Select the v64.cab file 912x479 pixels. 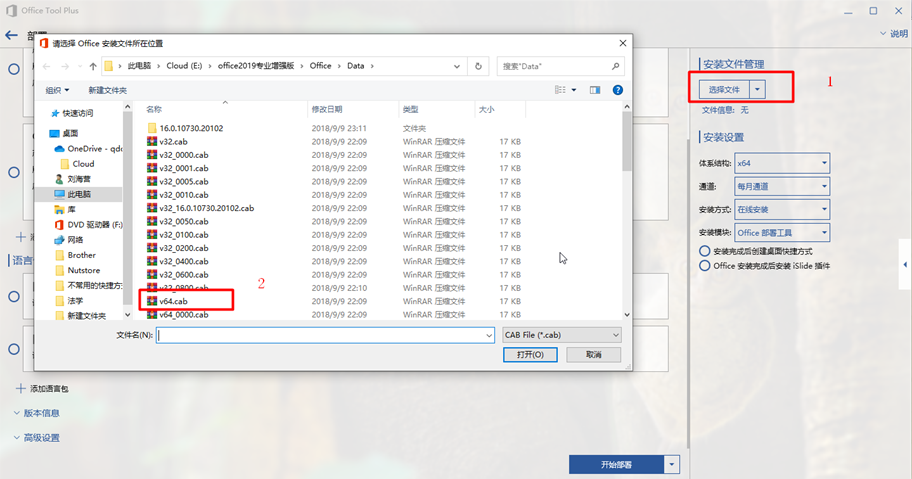coord(173,301)
